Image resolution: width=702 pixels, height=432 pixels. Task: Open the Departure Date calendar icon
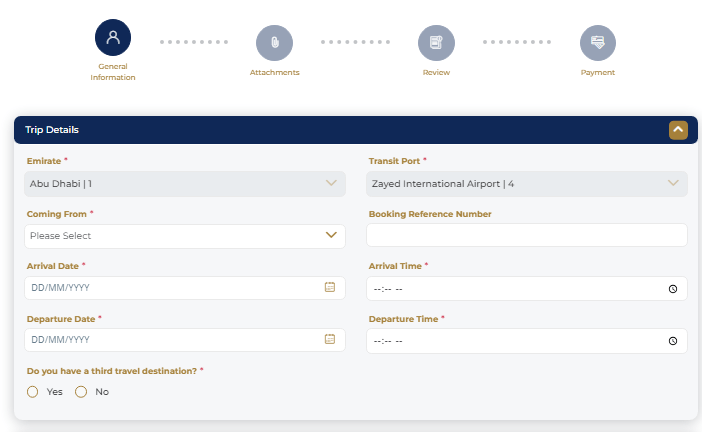[x=330, y=340]
